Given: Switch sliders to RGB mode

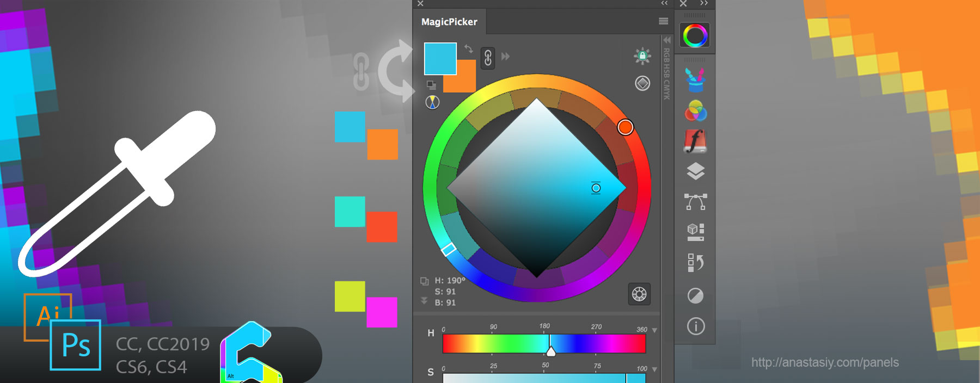Looking at the screenshot, I should point(666,54).
